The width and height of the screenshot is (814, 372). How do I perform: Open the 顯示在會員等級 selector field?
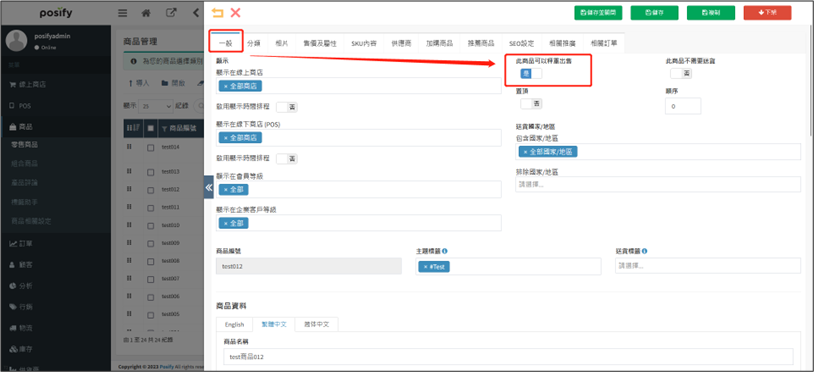(x=359, y=189)
